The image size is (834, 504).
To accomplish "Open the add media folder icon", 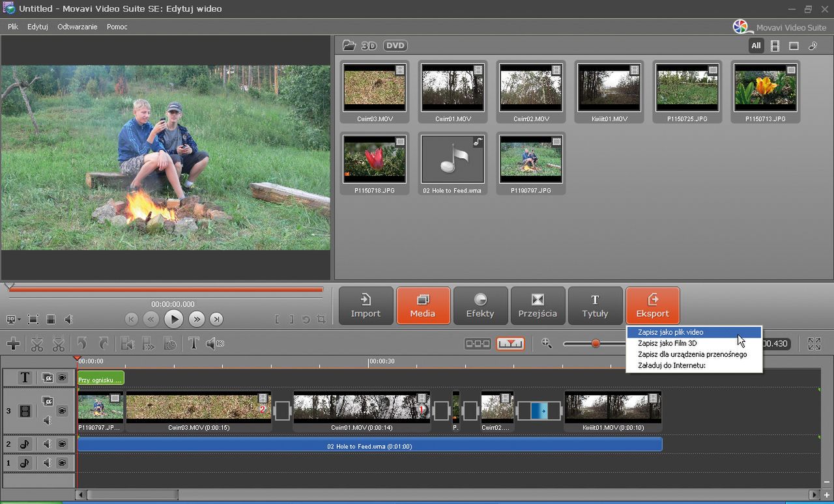I will pyautogui.click(x=349, y=46).
